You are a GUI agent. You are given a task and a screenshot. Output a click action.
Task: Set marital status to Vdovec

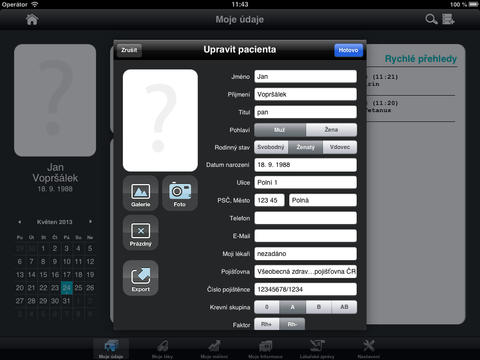coord(340,147)
